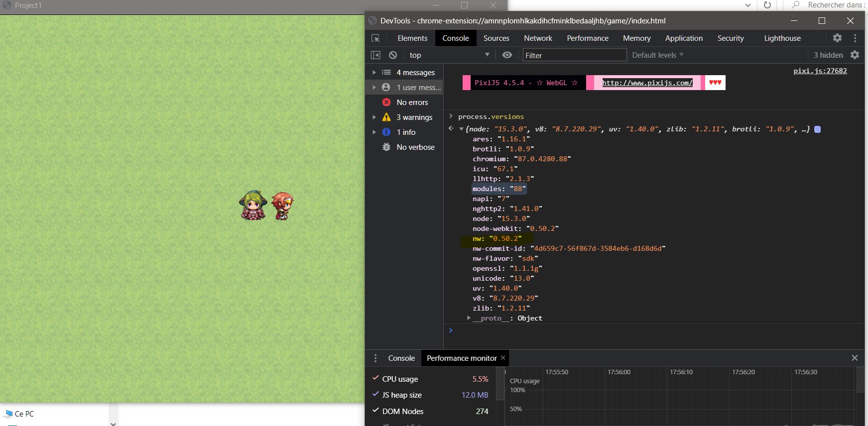Click the No verbose bug icon

coord(386,147)
